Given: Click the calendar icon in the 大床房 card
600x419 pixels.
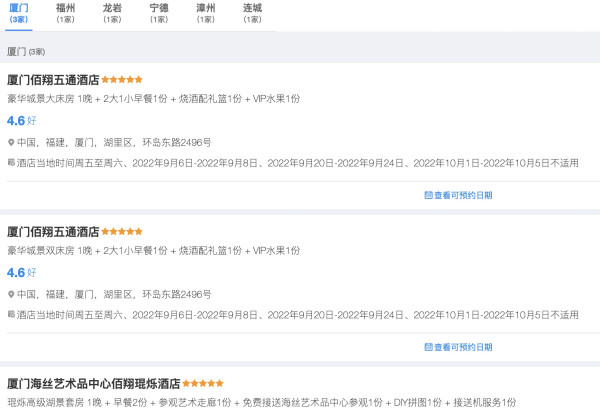Looking at the screenshot, I should coord(428,195).
